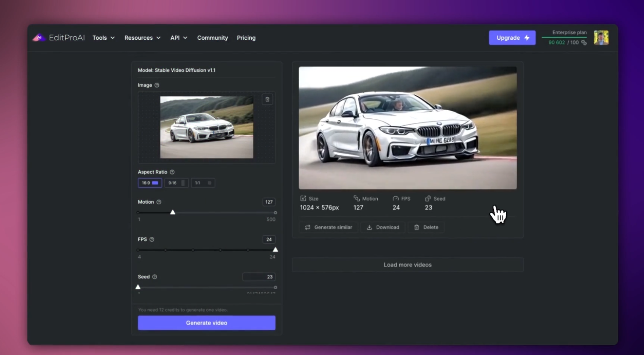644x355 pixels.
Task: Select the 9:16 aspect ratio
Action: pyautogui.click(x=176, y=183)
